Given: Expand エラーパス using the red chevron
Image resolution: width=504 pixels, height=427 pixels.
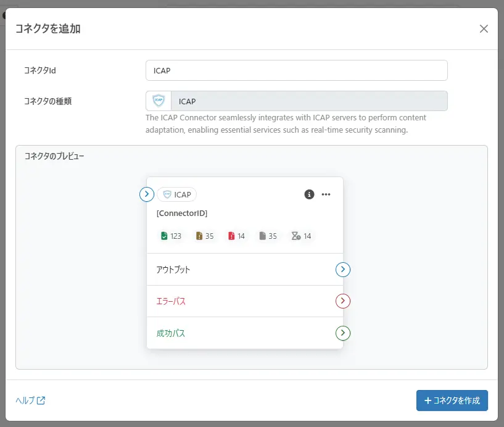Looking at the screenshot, I should pyautogui.click(x=343, y=301).
